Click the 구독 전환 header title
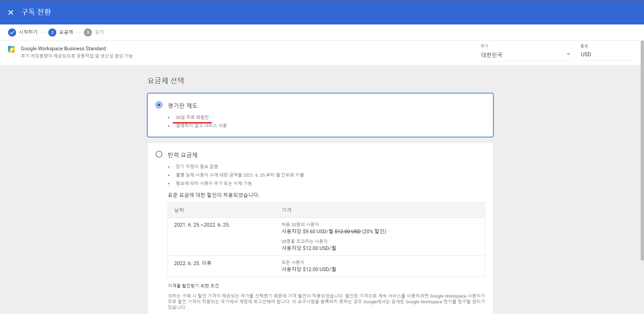The height and width of the screenshot is (314, 644). click(36, 12)
